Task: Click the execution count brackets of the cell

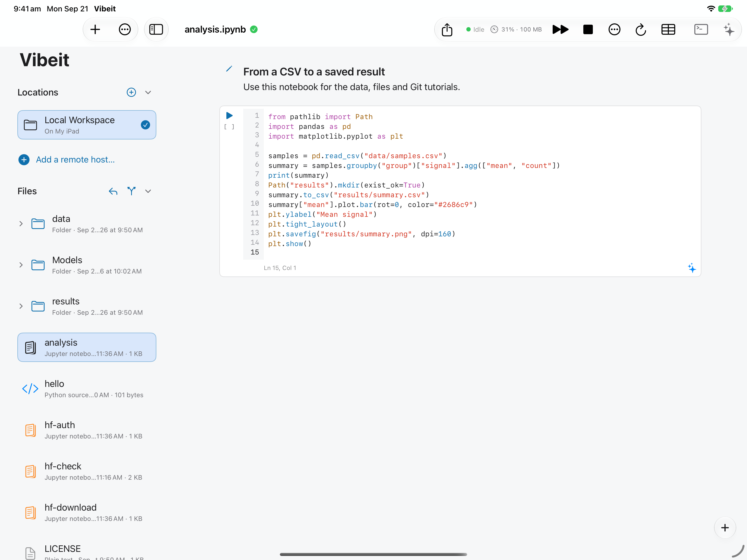Action: pos(229,127)
